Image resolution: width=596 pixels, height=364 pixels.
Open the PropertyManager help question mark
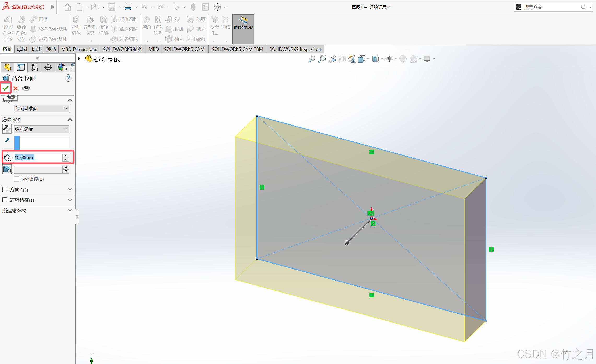(x=68, y=78)
